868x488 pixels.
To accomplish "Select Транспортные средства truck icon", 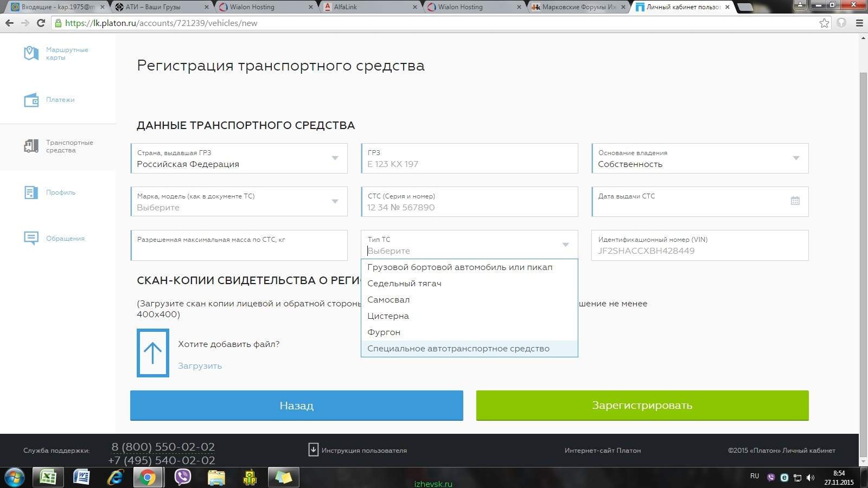I will click(x=31, y=146).
